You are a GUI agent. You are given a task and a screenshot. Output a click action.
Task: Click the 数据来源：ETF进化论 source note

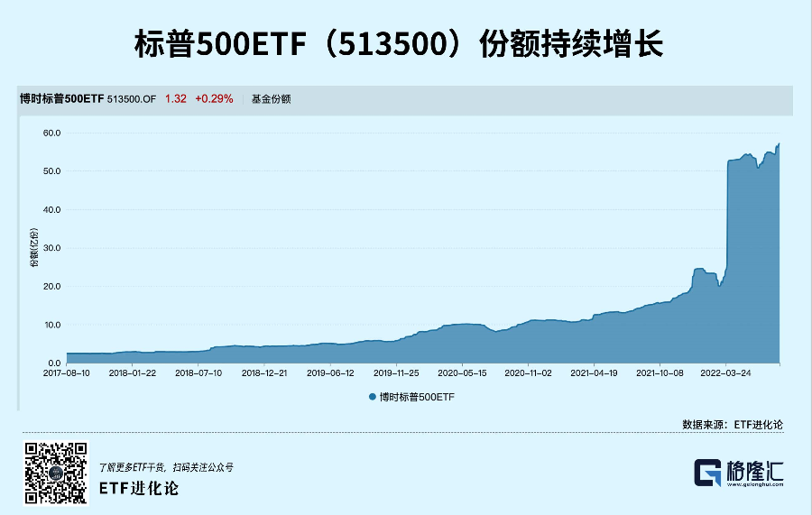(733, 425)
